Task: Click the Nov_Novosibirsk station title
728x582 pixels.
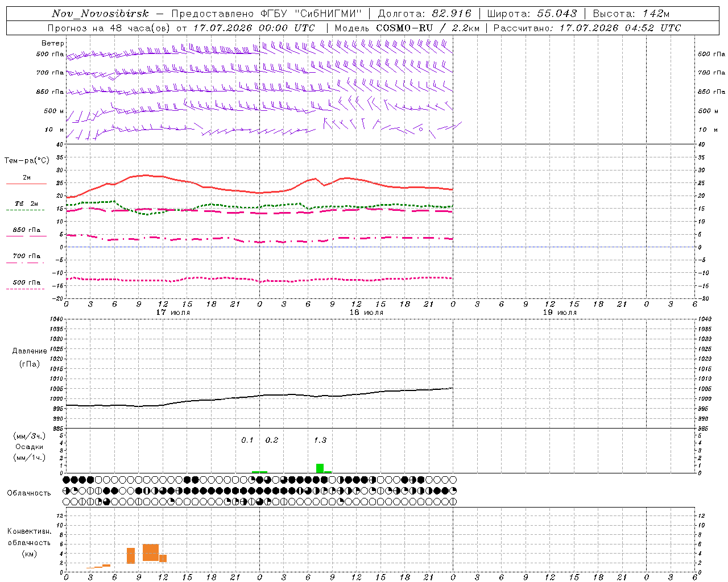Action: (100, 14)
